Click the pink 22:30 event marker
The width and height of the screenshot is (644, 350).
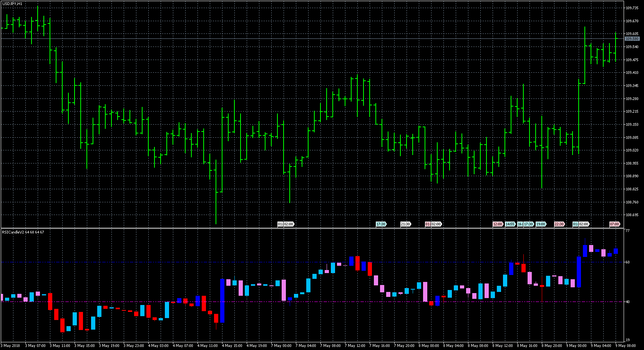click(559, 224)
